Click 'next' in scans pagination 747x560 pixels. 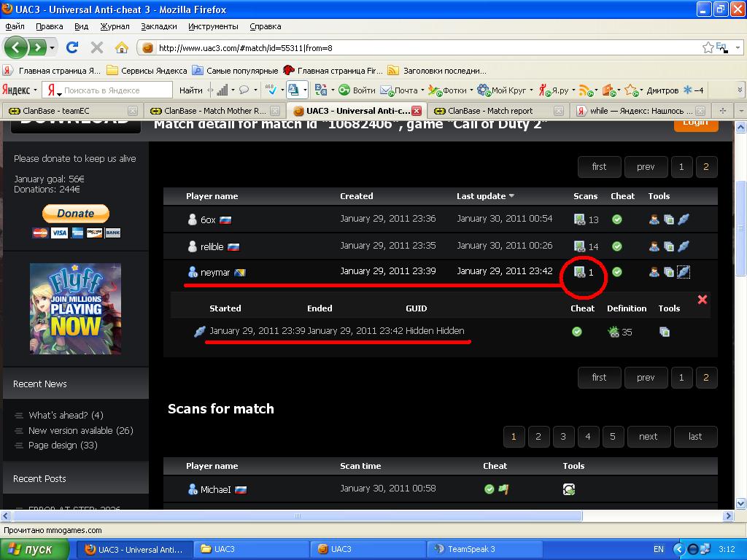point(648,437)
